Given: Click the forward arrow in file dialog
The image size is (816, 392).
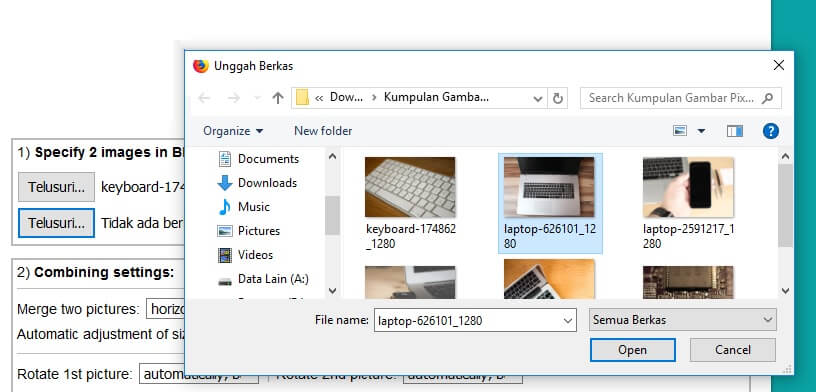Looking at the screenshot, I should [234, 98].
